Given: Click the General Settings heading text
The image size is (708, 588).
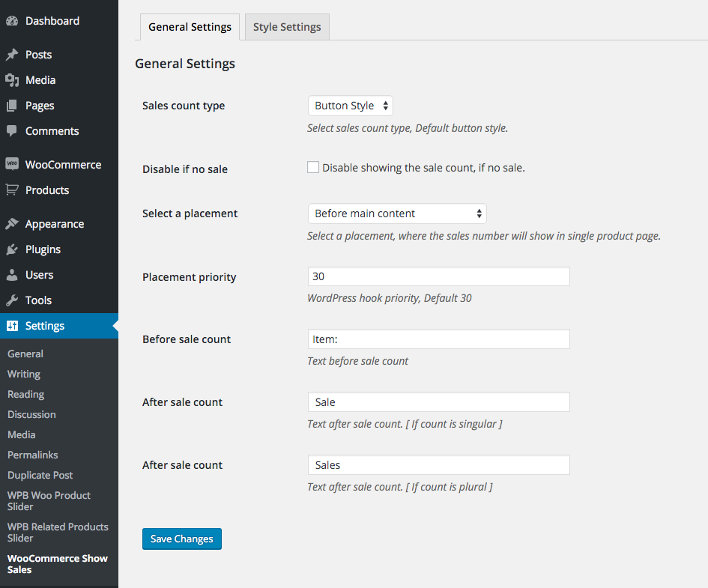Looking at the screenshot, I should tap(185, 64).
